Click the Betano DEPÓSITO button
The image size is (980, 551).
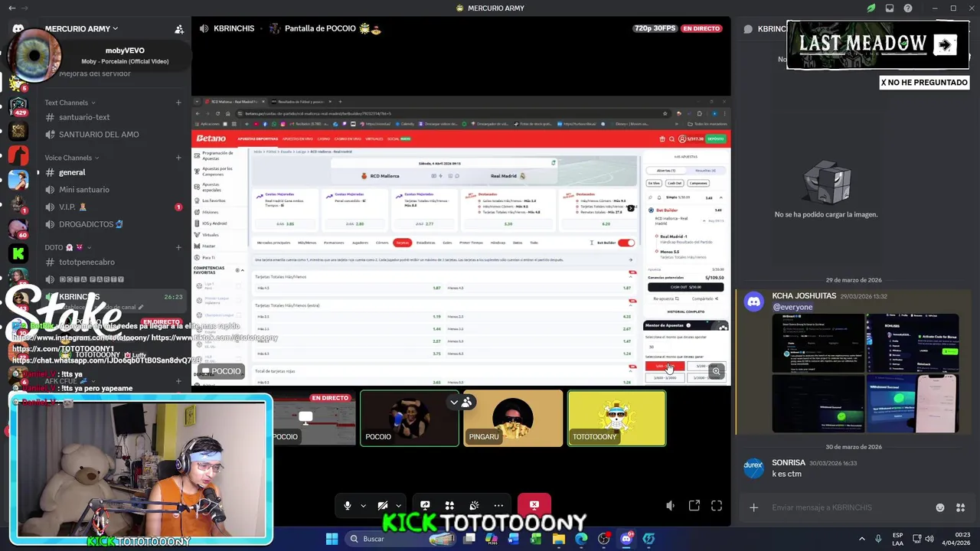tap(715, 139)
